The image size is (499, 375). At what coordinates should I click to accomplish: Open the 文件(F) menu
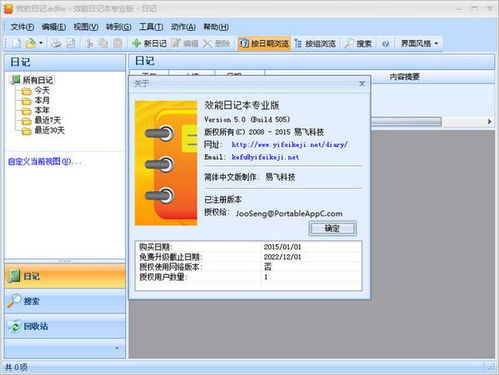click(x=22, y=27)
